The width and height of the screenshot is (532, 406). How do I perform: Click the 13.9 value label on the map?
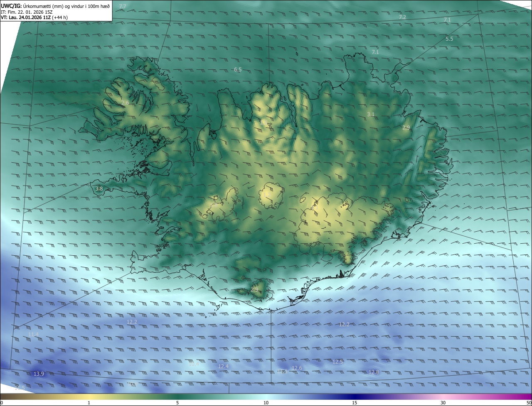[x=39, y=374]
